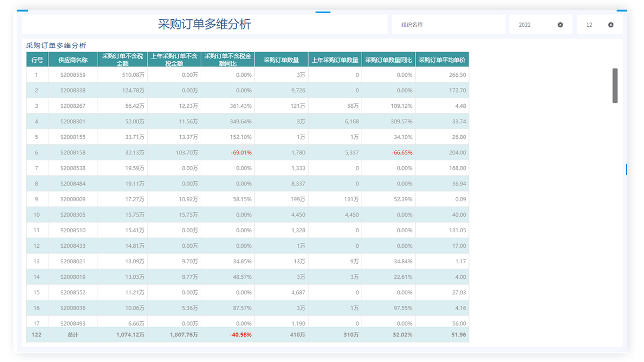
Task: Click the 采购订单数量同比 column header
Action: (x=389, y=60)
